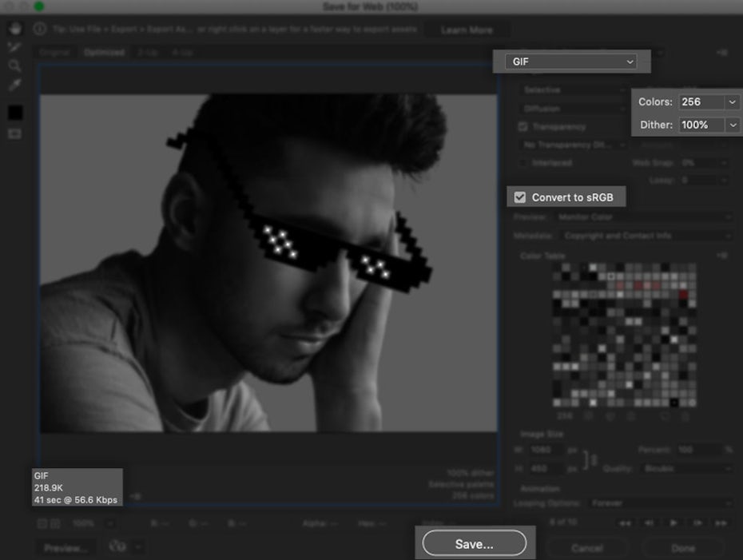Screen dimensions: 743x560
Task: Toggle slices visibility icon
Action: (x=14, y=133)
